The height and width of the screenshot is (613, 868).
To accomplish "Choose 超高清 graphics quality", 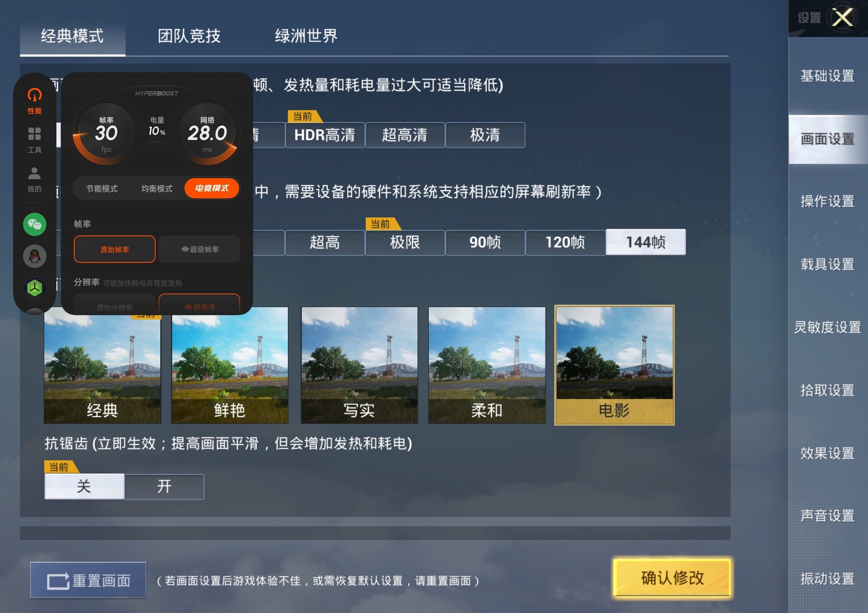I will pos(405,135).
